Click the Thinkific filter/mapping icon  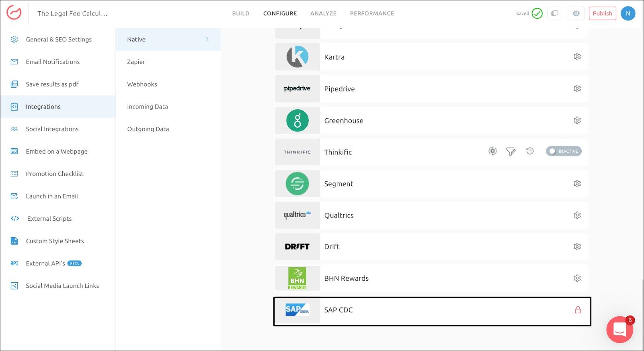coord(511,152)
